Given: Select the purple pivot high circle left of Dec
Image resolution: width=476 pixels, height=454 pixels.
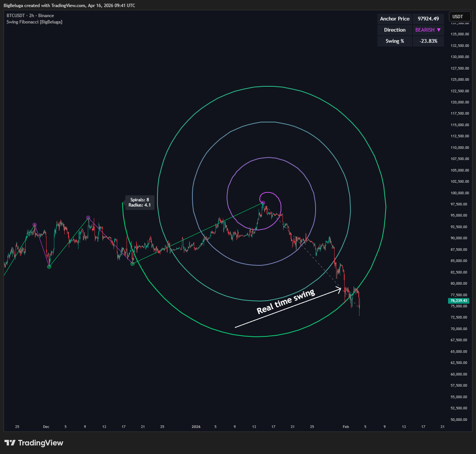Looking at the screenshot, I should [35, 225].
